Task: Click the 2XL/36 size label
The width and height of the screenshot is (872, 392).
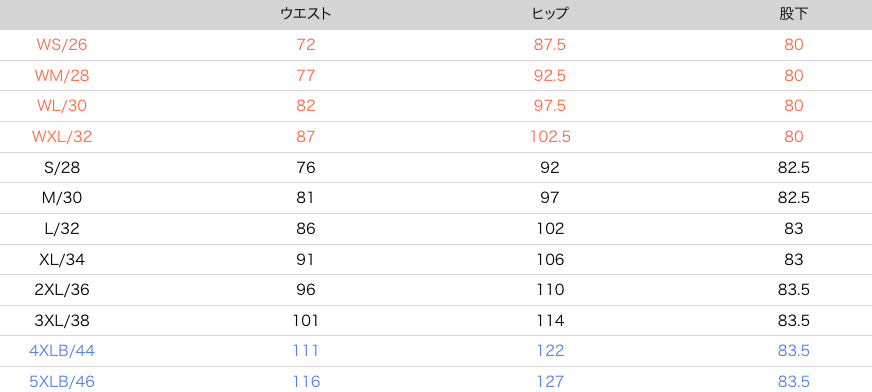Action: point(62,290)
